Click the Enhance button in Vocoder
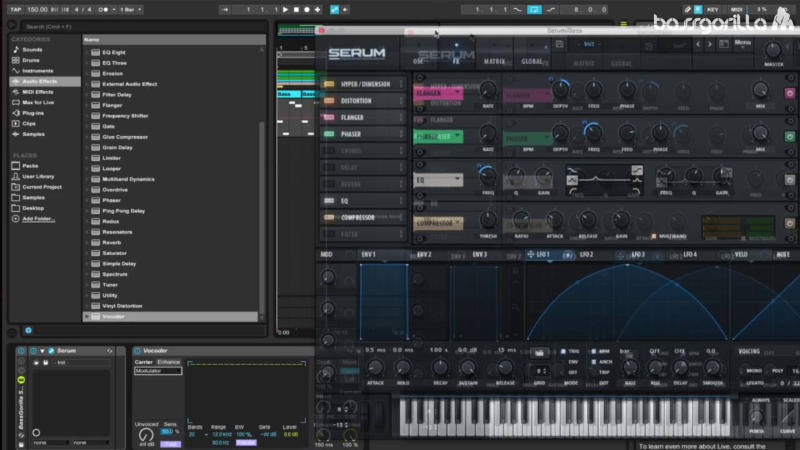 pyautogui.click(x=168, y=362)
